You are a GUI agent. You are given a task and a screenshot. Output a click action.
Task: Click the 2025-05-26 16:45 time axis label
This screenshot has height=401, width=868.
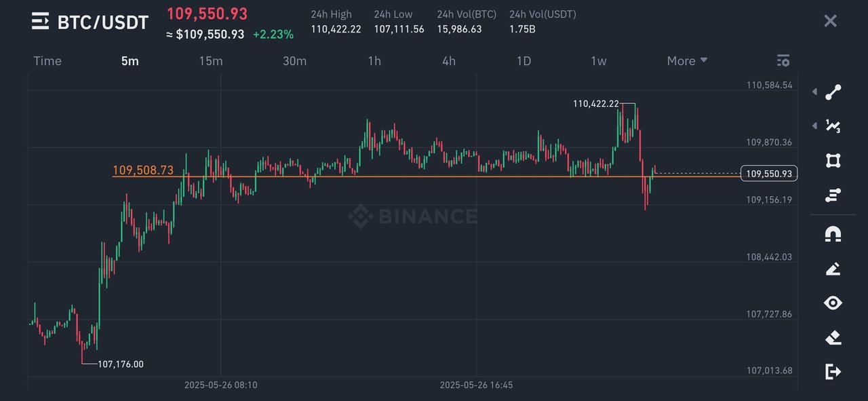476,385
